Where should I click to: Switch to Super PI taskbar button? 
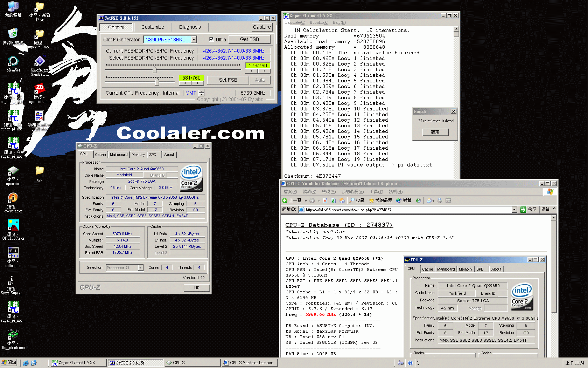tap(78, 363)
